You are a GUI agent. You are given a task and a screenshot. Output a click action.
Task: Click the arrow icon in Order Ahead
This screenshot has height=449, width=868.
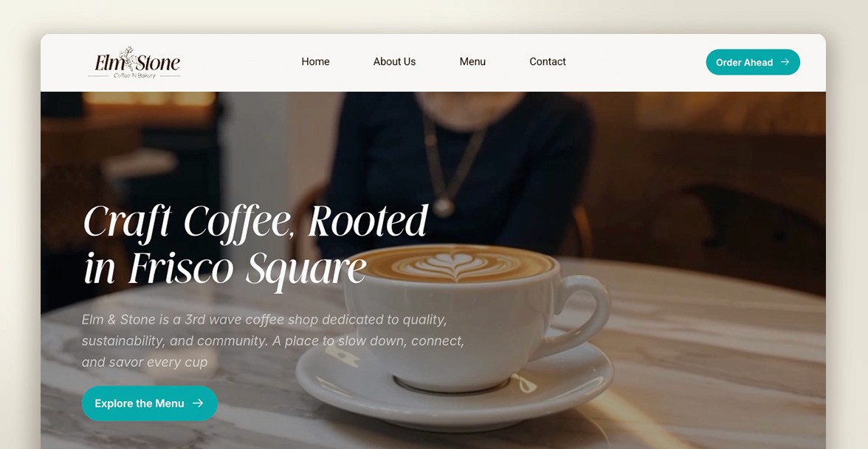coord(785,62)
